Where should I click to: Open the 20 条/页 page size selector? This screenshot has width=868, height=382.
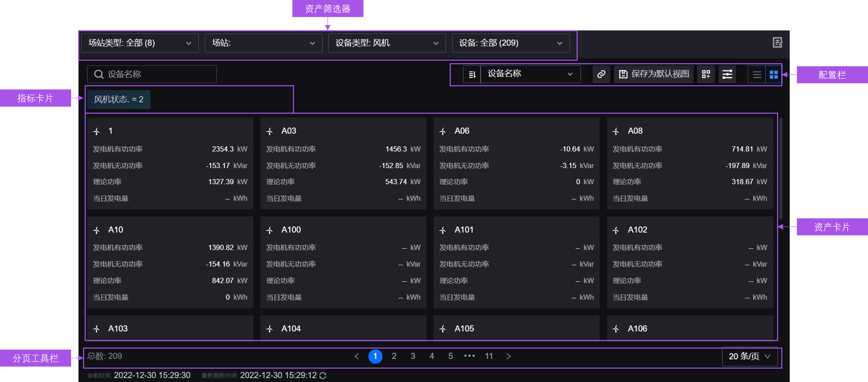tap(749, 356)
